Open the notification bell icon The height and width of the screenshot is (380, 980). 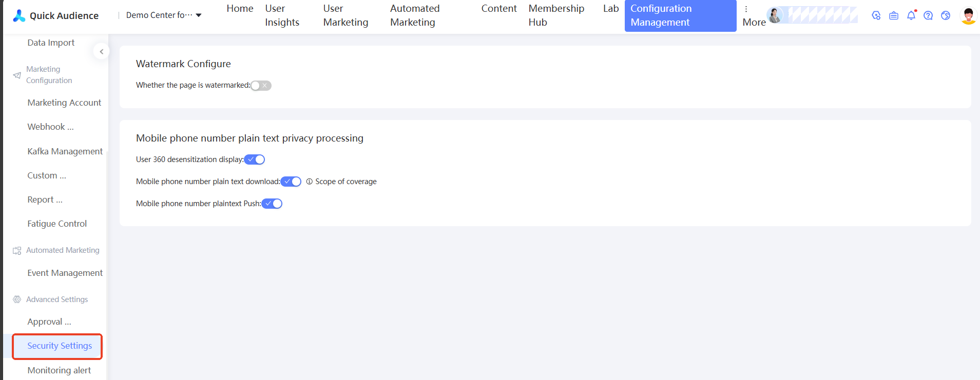pos(911,15)
